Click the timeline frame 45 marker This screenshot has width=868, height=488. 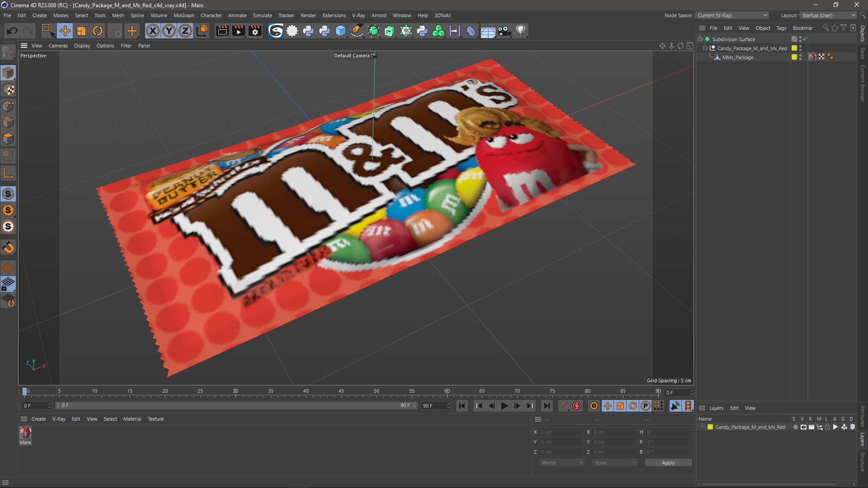(341, 391)
